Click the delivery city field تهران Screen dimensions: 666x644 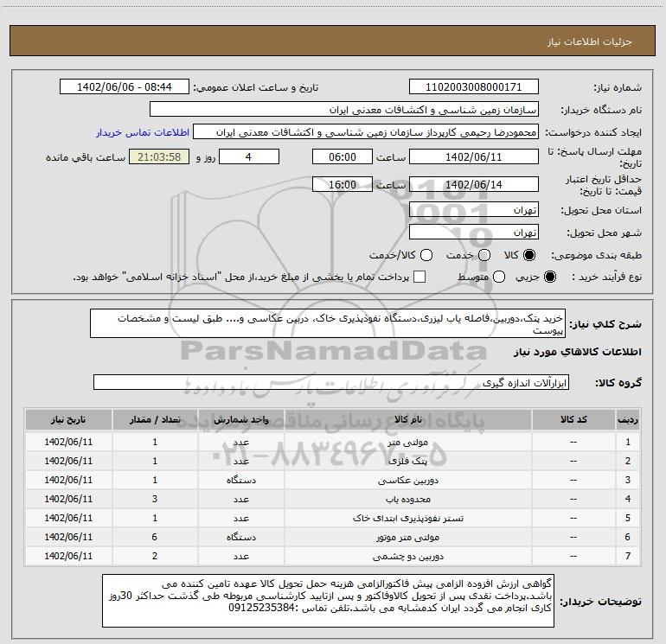click(x=474, y=233)
